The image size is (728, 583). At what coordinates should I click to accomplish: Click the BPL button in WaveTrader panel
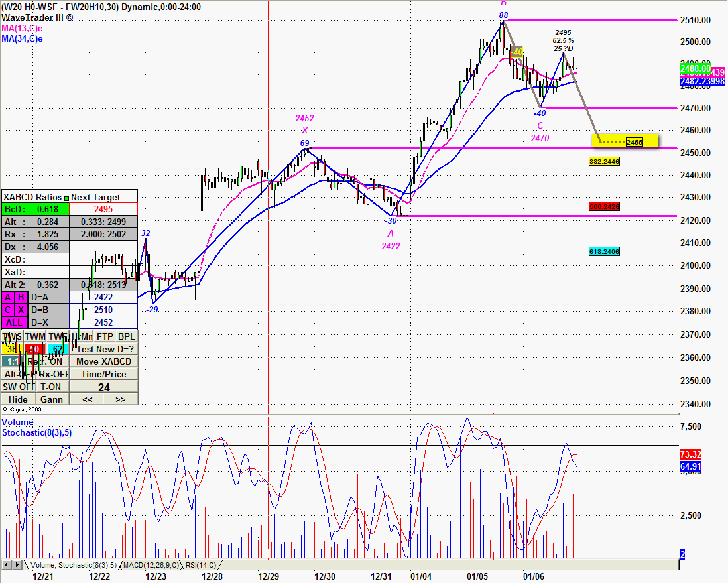[x=126, y=336]
